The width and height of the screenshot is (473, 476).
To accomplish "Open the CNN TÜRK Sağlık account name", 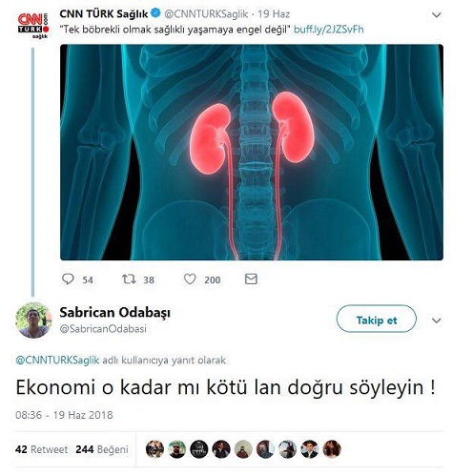I will (104, 13).
